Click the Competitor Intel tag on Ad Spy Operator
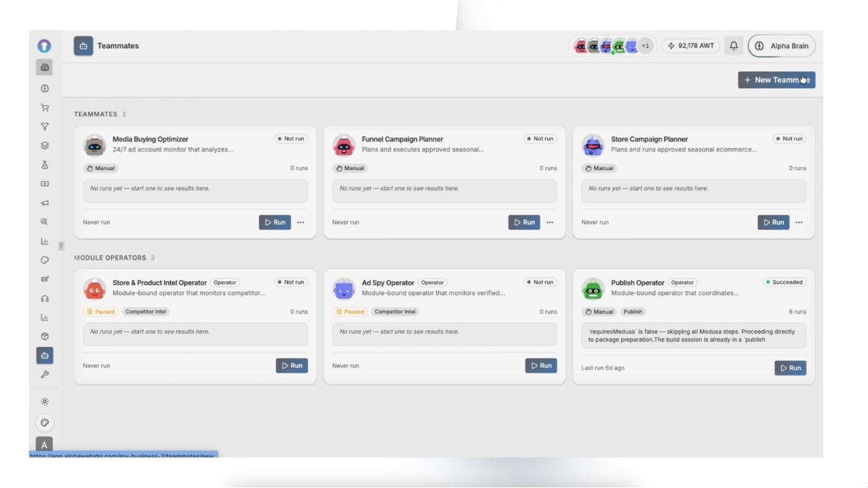868x488 pixels. tap(395, 312)
